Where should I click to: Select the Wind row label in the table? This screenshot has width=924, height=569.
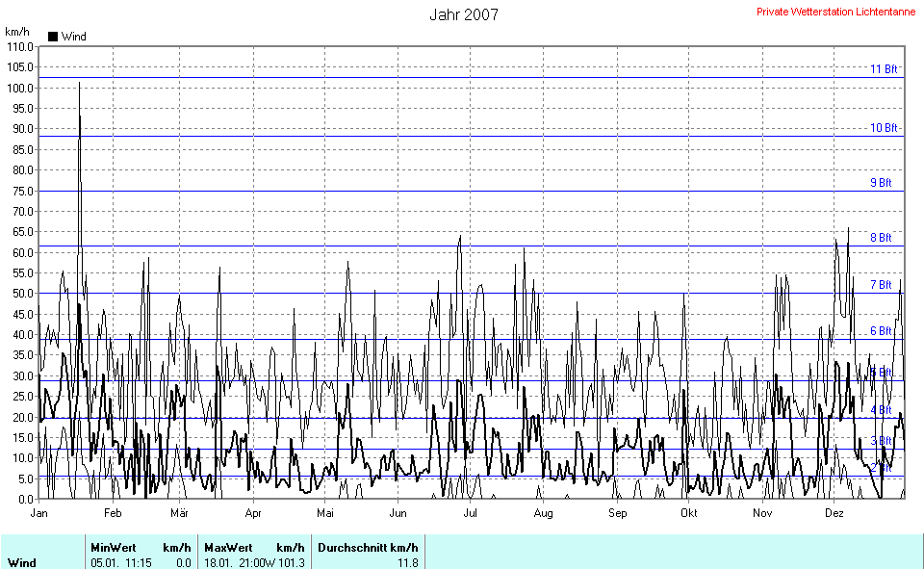(x=24, y=562)
